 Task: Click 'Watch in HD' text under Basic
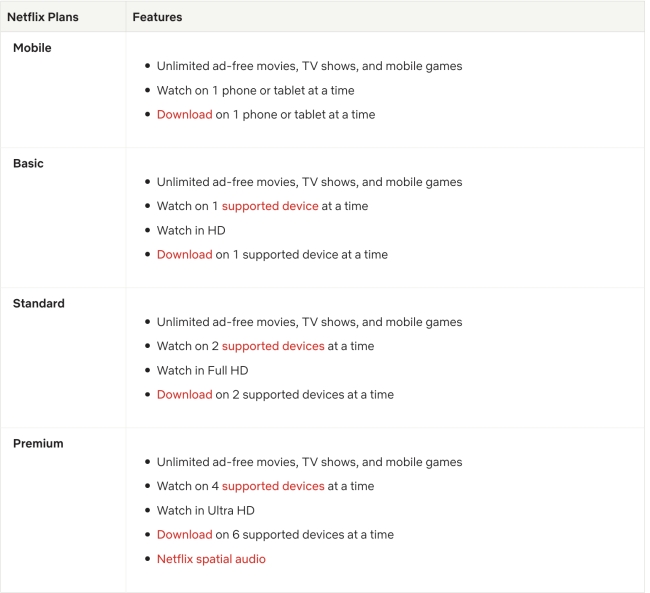pyautogui.click(x=191, y=231)
